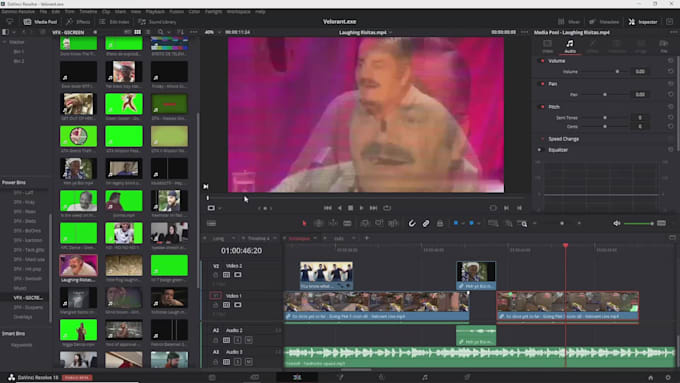Stop playback in source viewer
The image size is (680, 383).
pyautogui.click(x=350, y=208)
